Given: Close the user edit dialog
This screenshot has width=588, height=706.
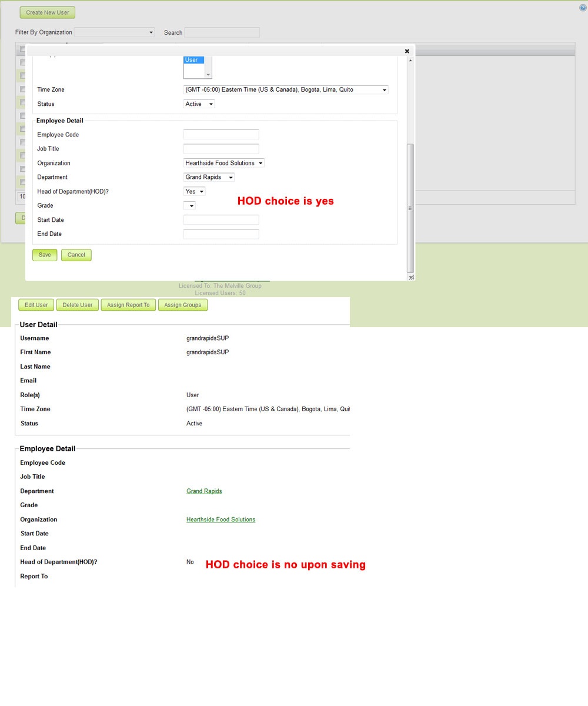Looking at the screenshot, I should click(407, 51).
